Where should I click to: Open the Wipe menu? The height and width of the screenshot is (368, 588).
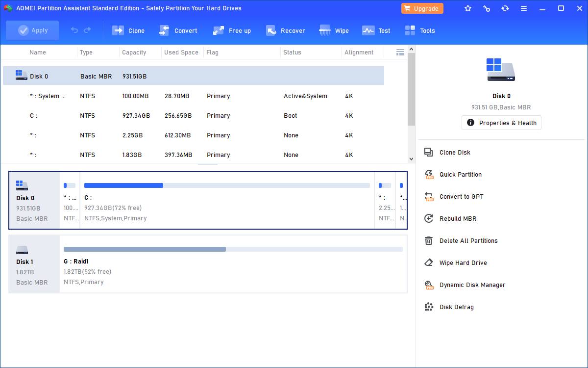point(334,30)
